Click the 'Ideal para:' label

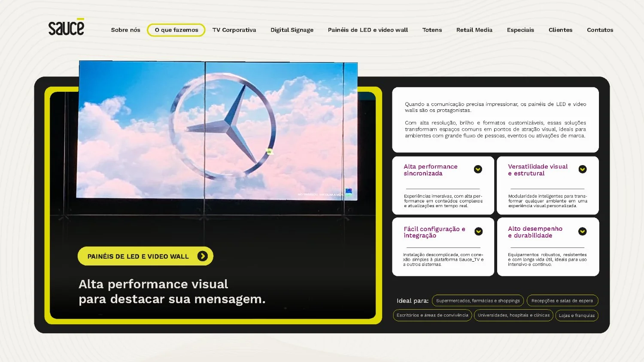pos(412,301)
